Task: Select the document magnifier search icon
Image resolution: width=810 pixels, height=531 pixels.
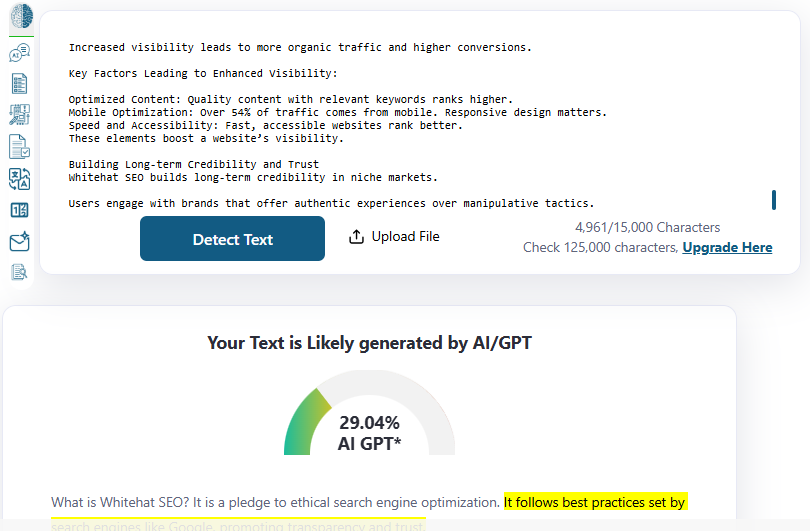Action: 20,272
